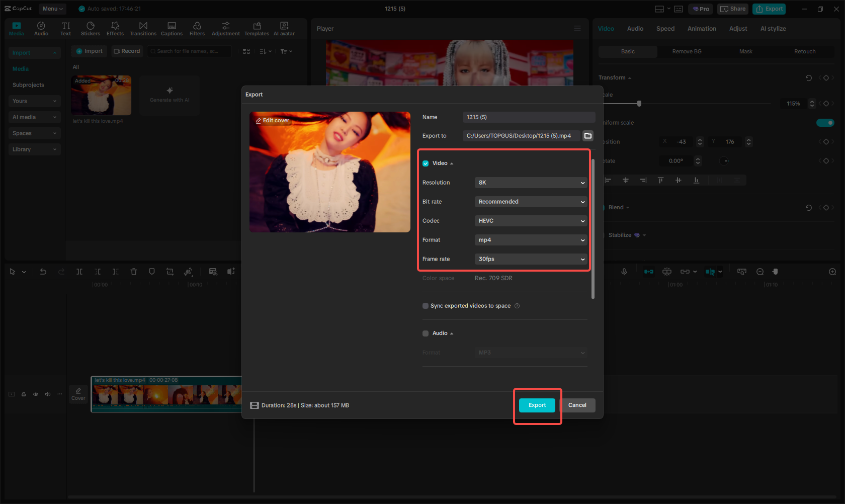Image resolution: width=845 pixels, height=504 pixels.
Task: Start a voiceover recording with the microphone icon
Action: pos(624,271)
